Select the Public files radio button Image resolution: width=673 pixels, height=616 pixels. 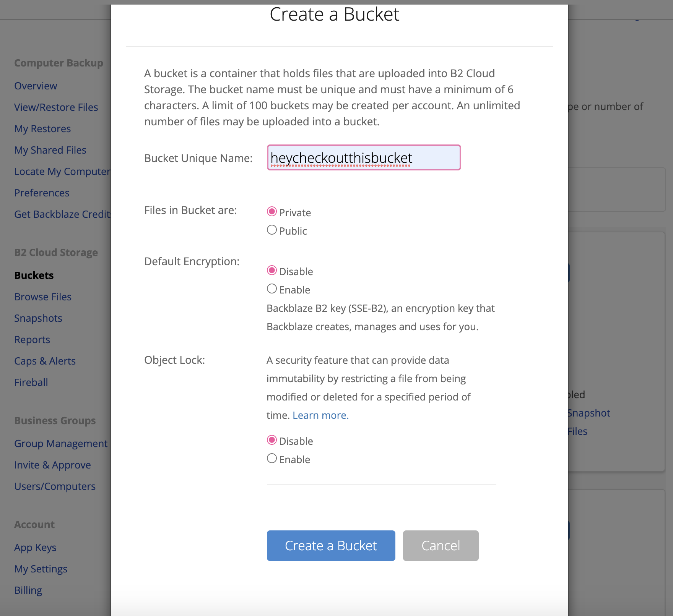click(x=272, y=230)
